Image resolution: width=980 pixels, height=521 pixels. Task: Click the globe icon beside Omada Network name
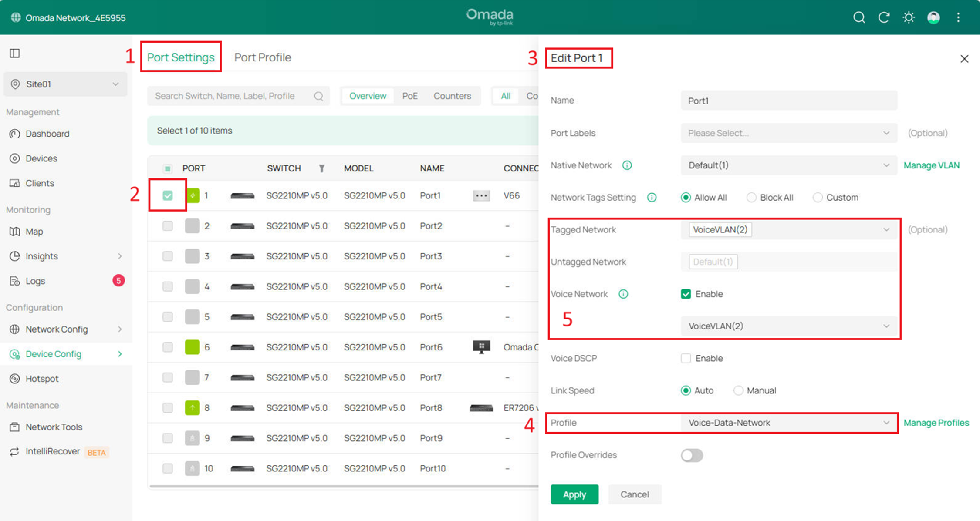click(16, 17)
